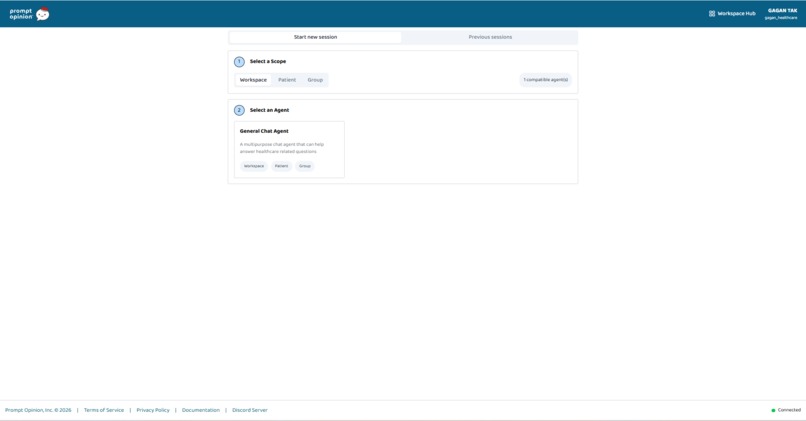Click Prompt Opinion, Inc. © 2026 footer text
This screenshot has height=421, width=806.
pyautogui.click(x=38, y=410)
